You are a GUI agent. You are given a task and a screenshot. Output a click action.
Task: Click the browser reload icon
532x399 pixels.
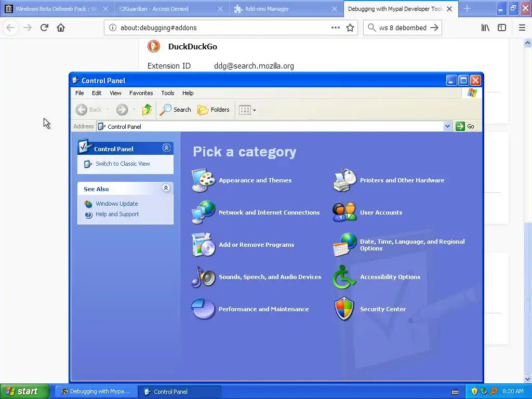[x=44, y=28]
